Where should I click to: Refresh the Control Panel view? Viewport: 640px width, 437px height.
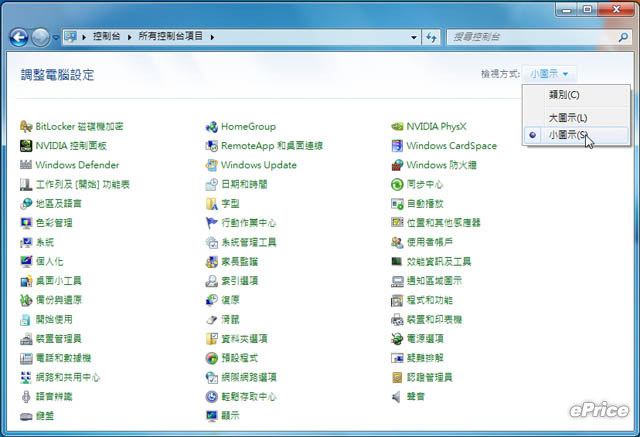[431, 38]
